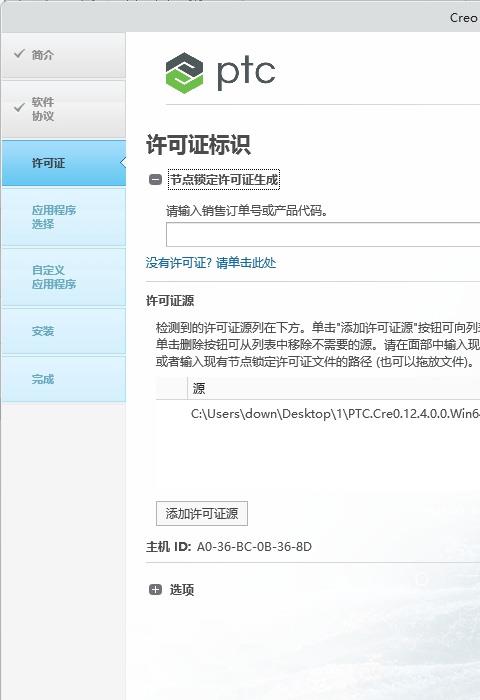
Task: Open the 应用程序选择 step
Action: (x=63, y=217)
